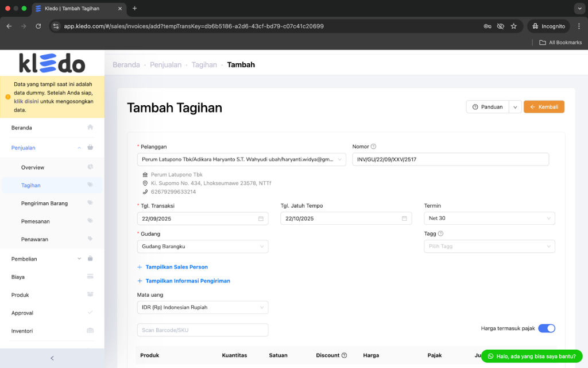Reload the page using browser refresh icon
The width and height of the screenshot is (588, 368).
[38, 26]
